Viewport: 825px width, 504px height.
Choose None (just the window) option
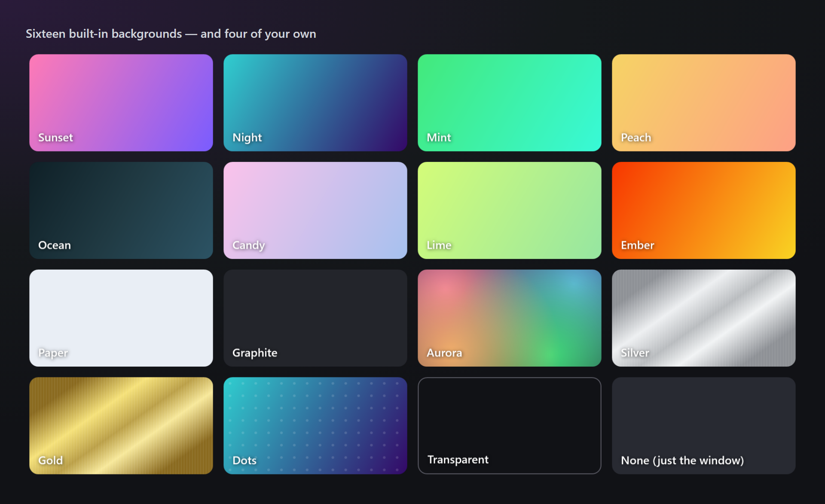tap(704, 426)
